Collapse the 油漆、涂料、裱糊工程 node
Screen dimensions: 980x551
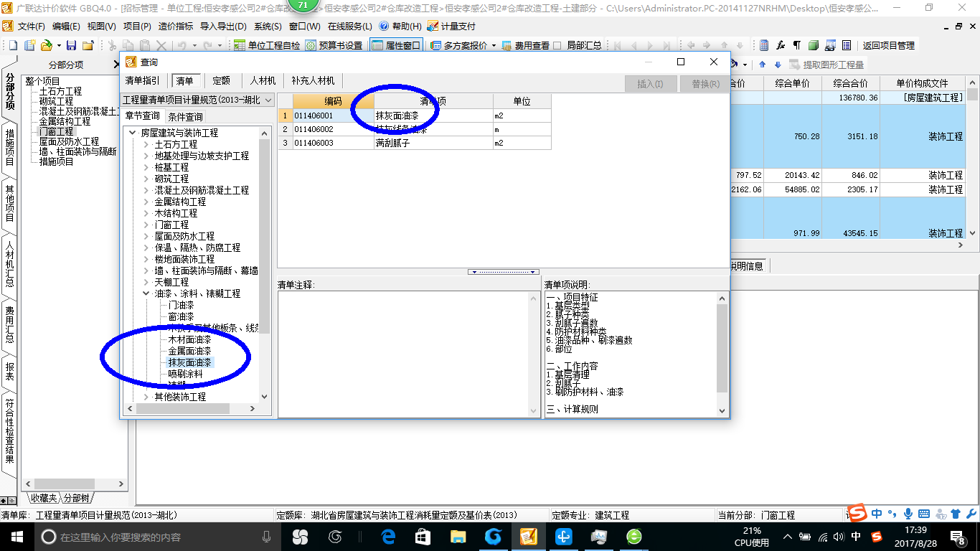pyautogui.click(x=146, y=293)
